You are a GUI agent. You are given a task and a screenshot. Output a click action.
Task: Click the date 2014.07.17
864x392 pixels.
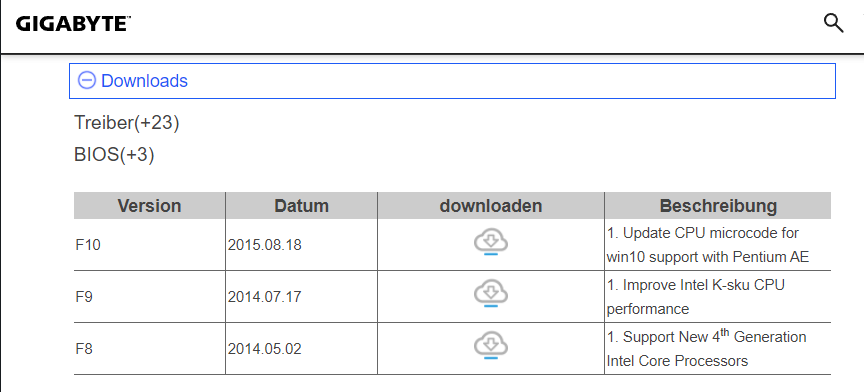[x=265, y=297]
